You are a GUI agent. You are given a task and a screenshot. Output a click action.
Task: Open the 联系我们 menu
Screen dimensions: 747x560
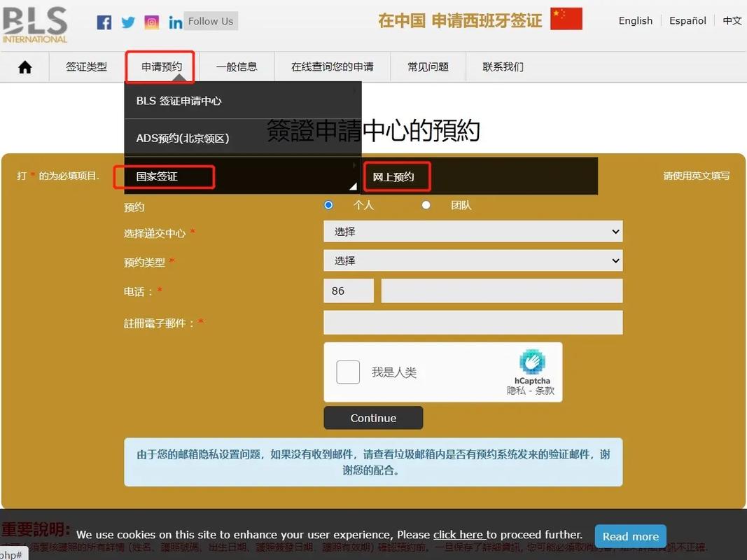click(x=503, y=66)
